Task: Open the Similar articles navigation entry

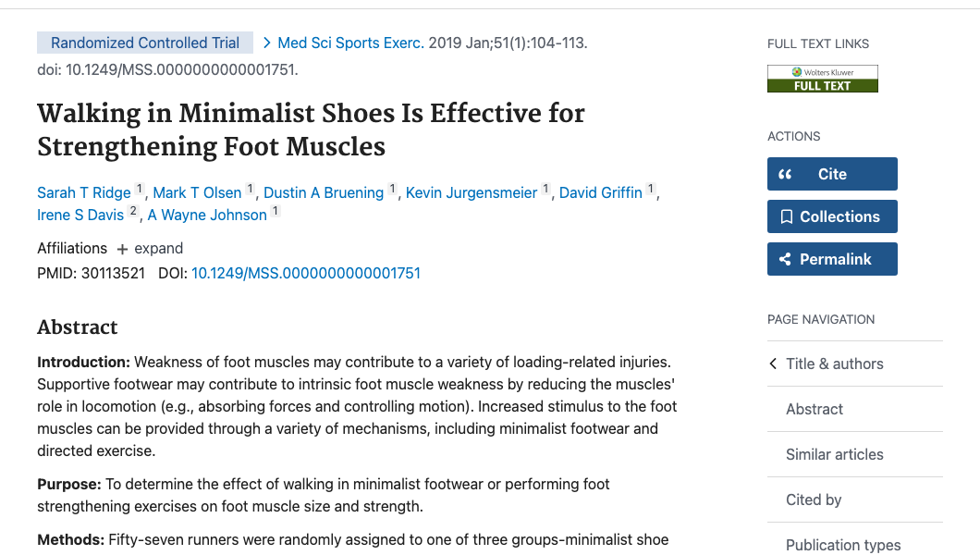Action: (x=834, y=454)
